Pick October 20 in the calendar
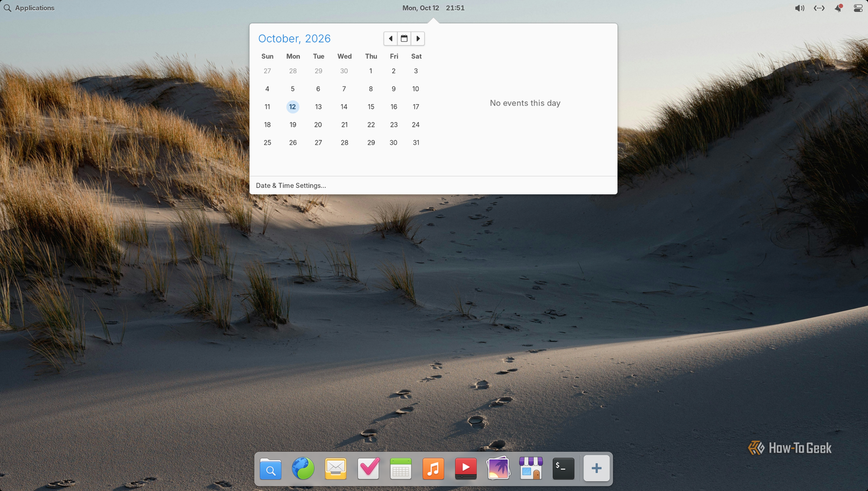868x491 pixels. pyautogui.click(x=318, y=124)
